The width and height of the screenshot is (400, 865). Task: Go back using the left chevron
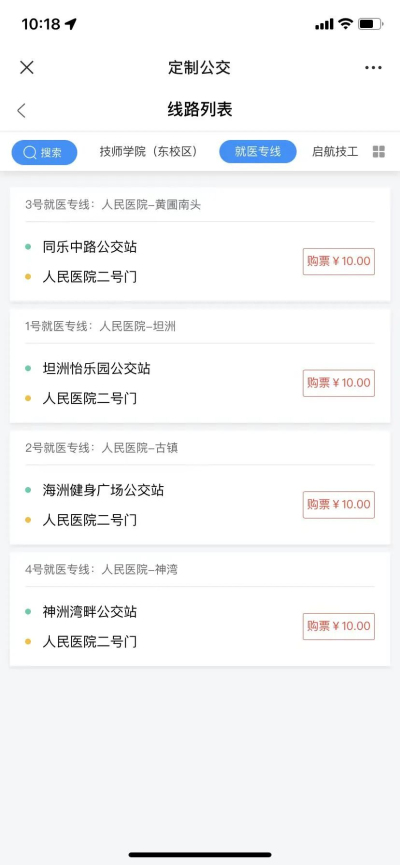click(21, 110)
